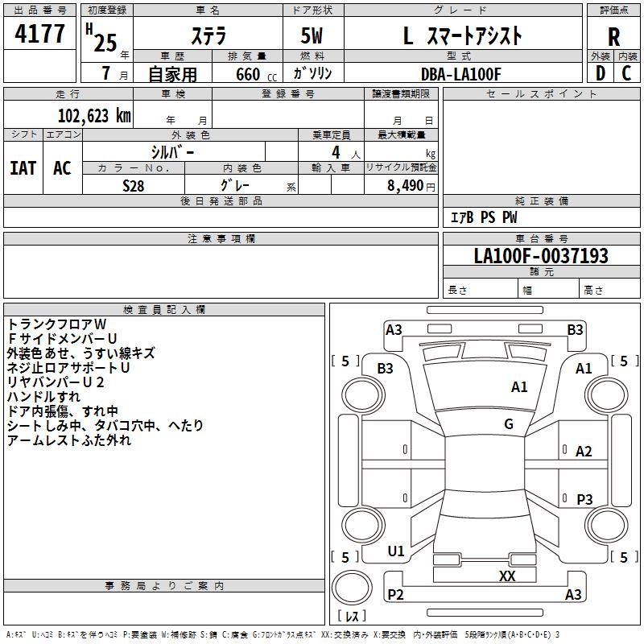Select note リヤバンパーU2
This screenshot has width=644, height=644.
click(x=56, y=382)
